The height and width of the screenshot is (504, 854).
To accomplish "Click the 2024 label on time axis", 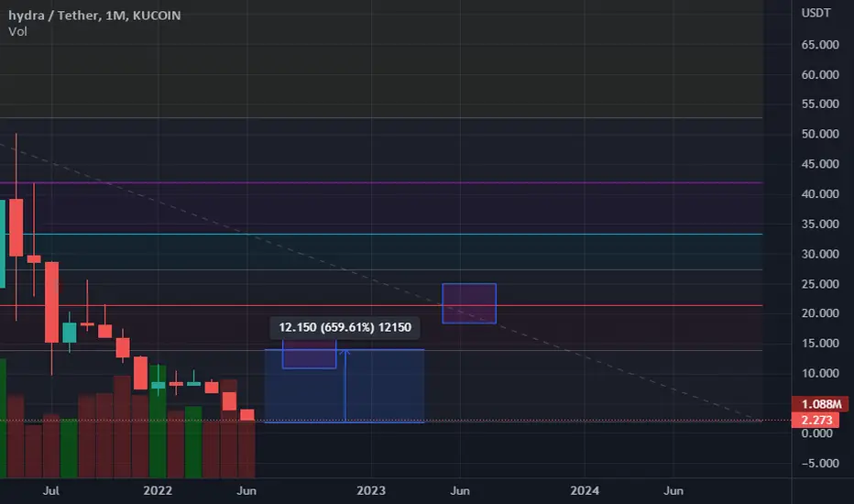I will [x=585, y=491].
